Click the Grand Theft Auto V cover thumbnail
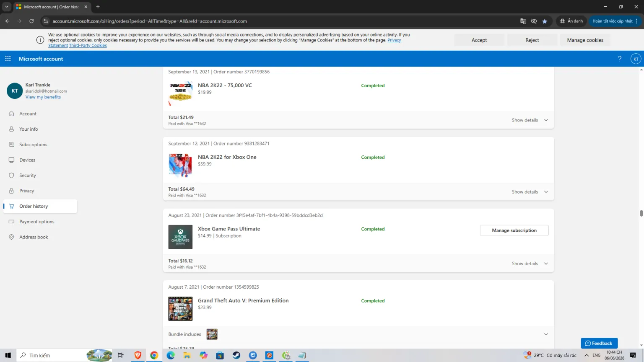Viewport: 644px width, 362px height. tap(180, 309)
